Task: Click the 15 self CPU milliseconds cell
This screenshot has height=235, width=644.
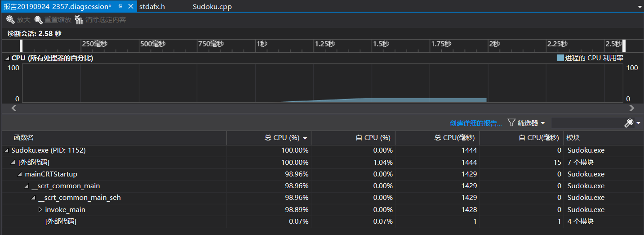Action: point(558,162)
